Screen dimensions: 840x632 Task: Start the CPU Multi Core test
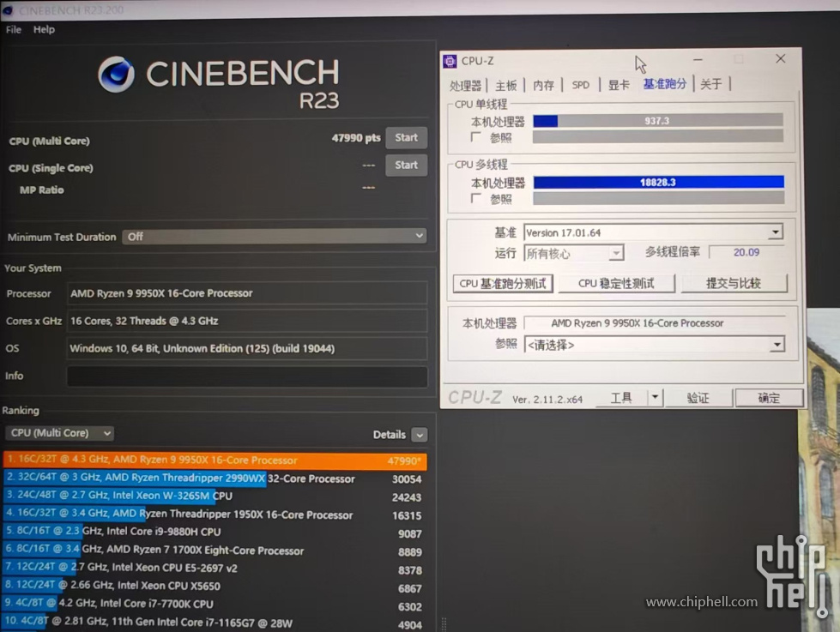[x=406, y=137]
